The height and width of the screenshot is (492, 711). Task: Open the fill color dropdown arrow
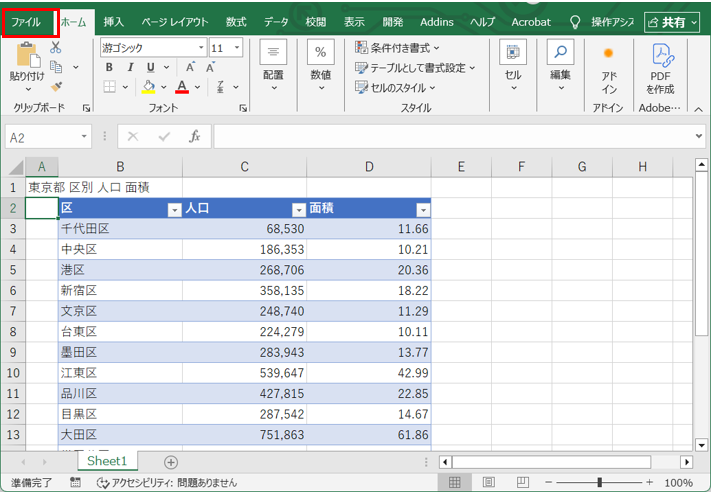(x=164, y=87)
